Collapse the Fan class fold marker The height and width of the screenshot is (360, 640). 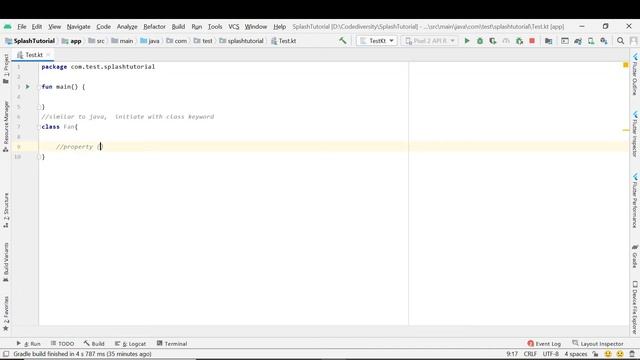(x=39, y=127)
